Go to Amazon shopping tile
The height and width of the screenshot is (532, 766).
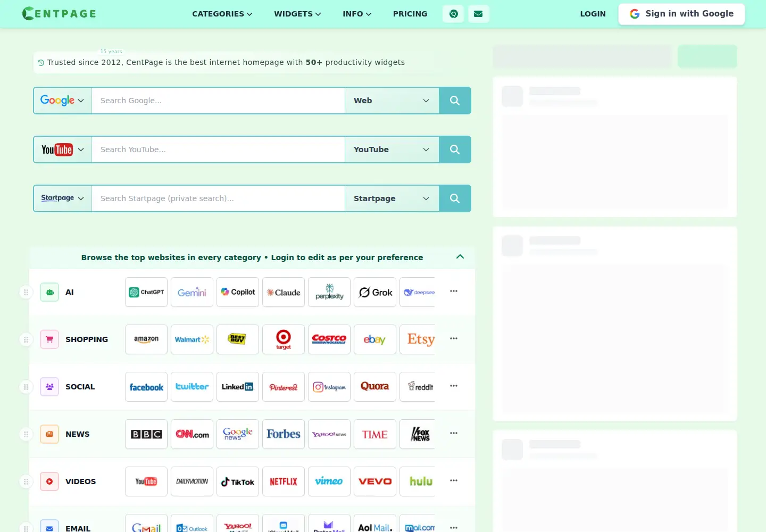(x=146, y=339)
